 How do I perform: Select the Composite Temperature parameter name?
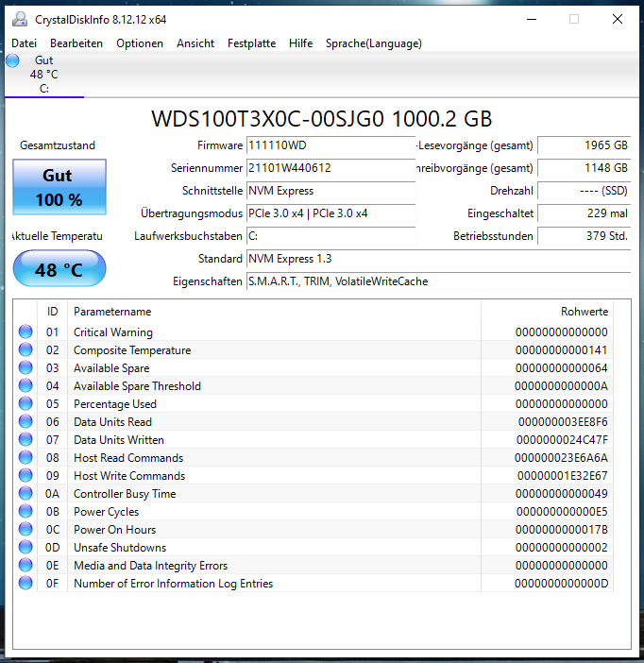point(132,350)
